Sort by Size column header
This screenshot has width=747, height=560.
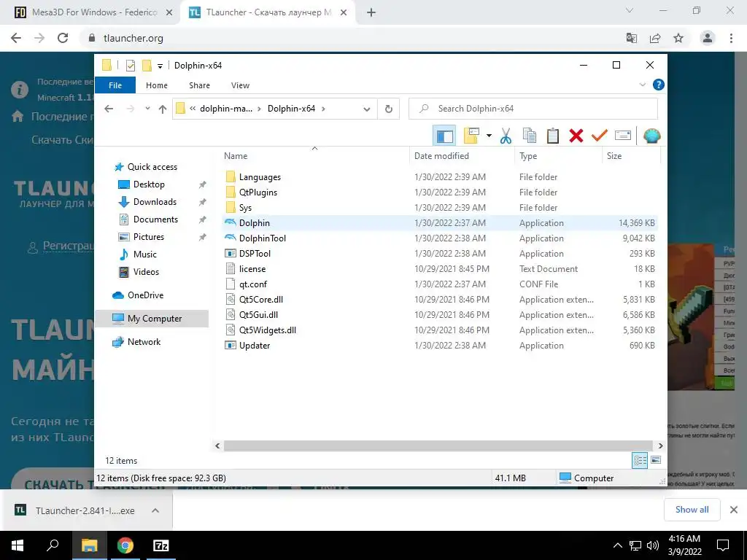[x=632, y=156]
